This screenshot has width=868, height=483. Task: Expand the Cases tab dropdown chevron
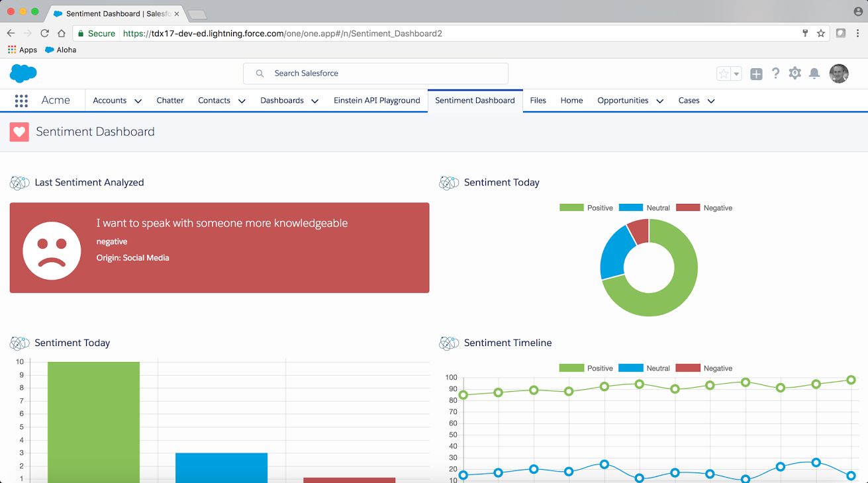point(711,101)
